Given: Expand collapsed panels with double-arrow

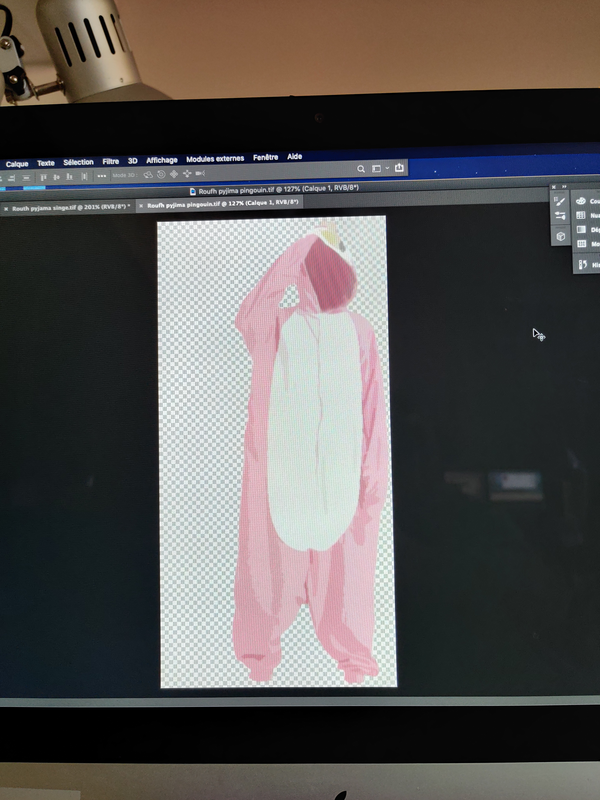Looking at the screenshot, I should pos(564,187).
